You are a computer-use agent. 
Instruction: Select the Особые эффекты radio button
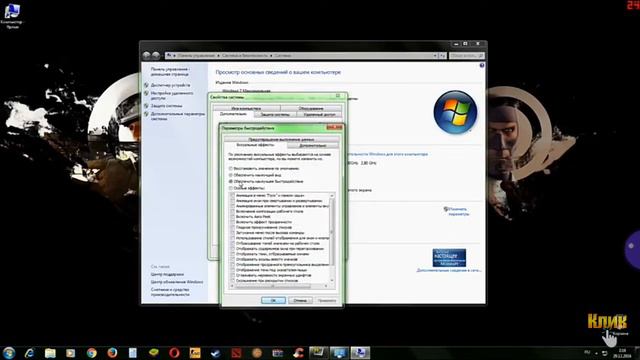[x=231, y=188]
